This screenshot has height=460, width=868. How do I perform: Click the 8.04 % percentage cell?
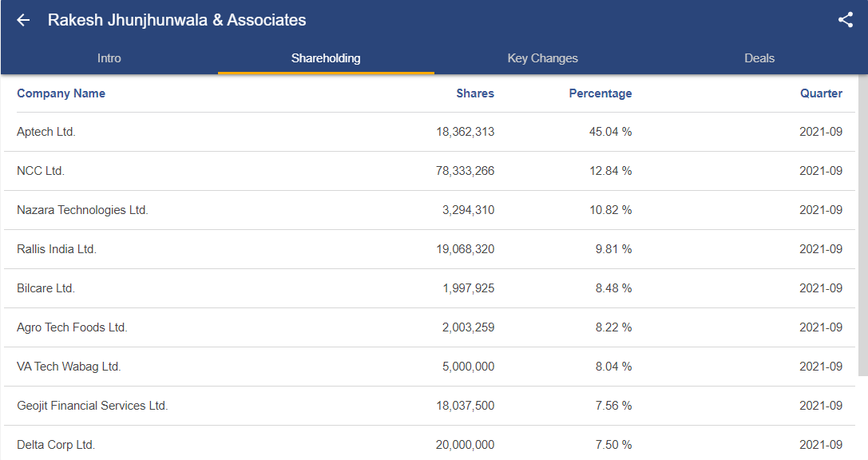[x=613, y=367]
